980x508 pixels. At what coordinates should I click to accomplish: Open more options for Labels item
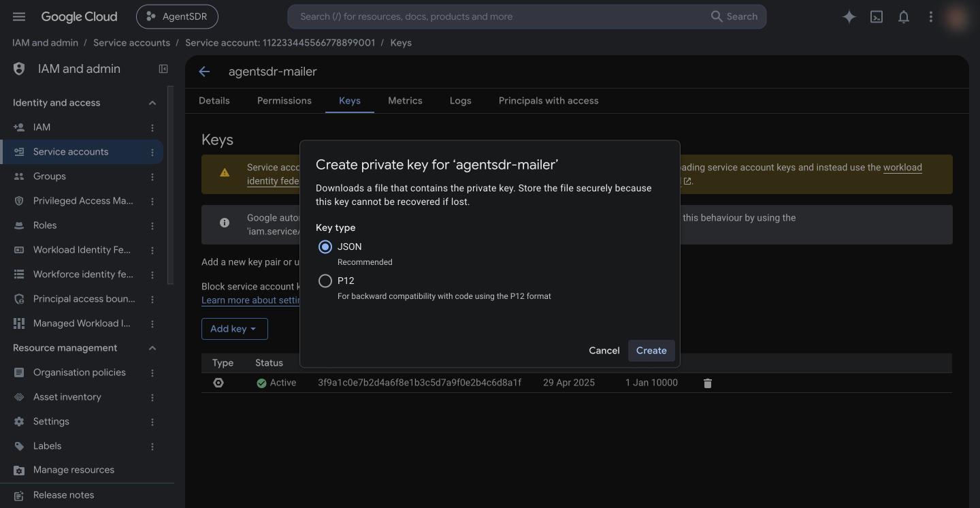(152, 446)
